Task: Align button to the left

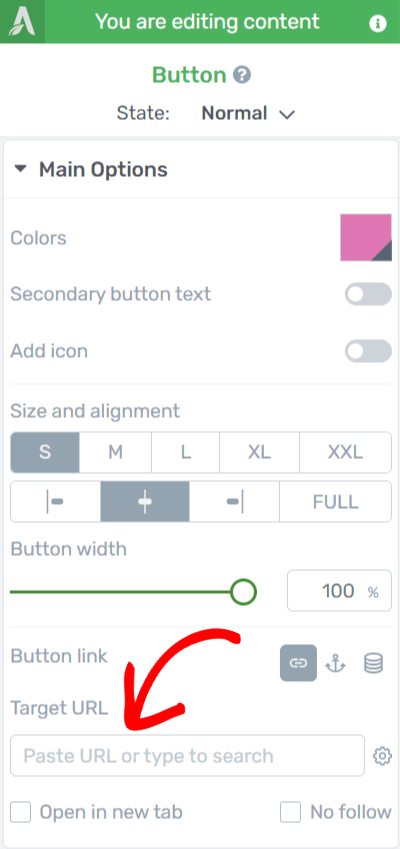Action: coord(55,502)
